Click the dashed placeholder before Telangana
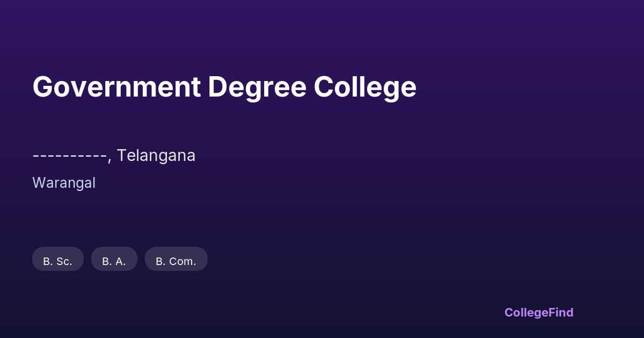644x338 pixels. pyautogui.click(x=69, y=156)
